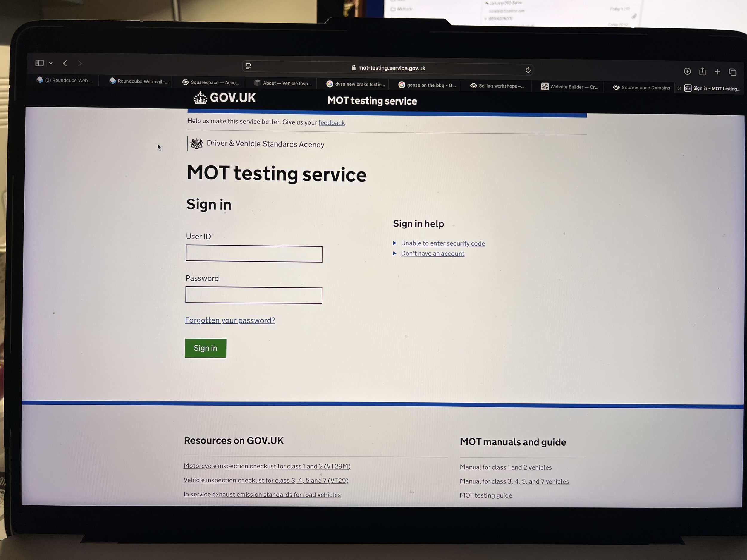Click the Driver & Vehicle Standards Agency text
This screenshot has height=560, width=747.
coord(265,144)
